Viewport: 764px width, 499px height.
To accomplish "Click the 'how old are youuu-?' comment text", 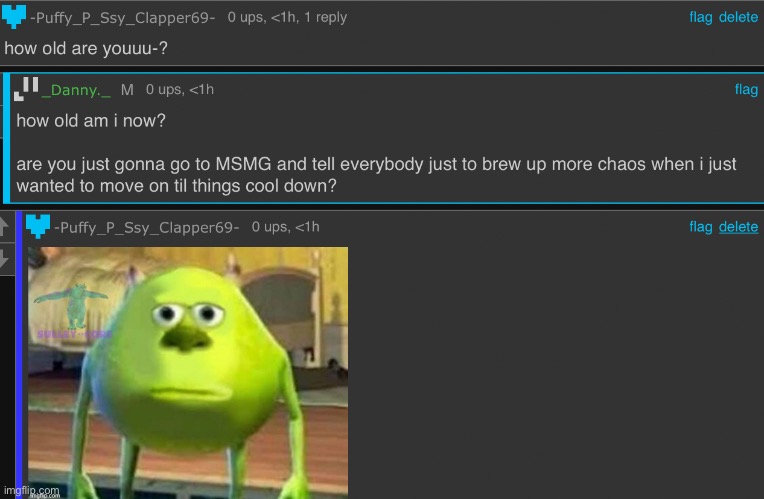I will click(x=86, y=48).
